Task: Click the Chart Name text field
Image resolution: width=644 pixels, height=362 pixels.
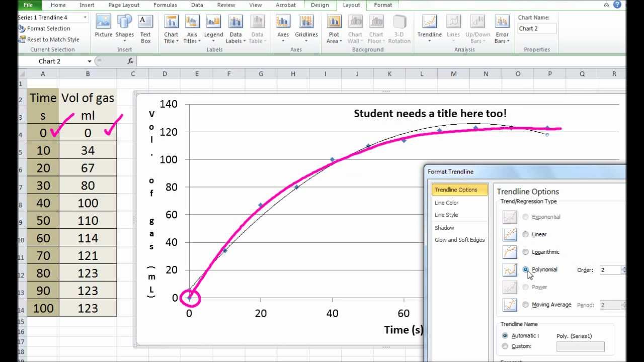Action: (536, 29)
